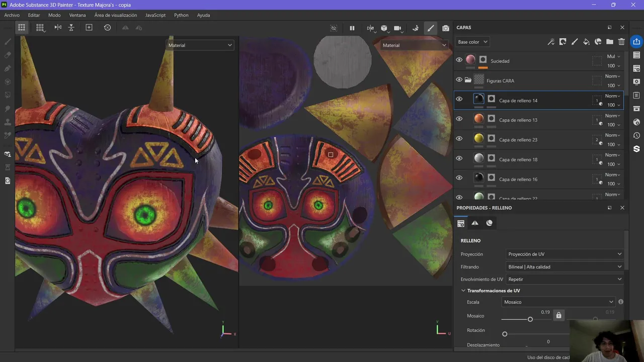Hide the Suciedad layer
Image resolution: width=644 pixels, height=362 pixels.
(459, 60)
